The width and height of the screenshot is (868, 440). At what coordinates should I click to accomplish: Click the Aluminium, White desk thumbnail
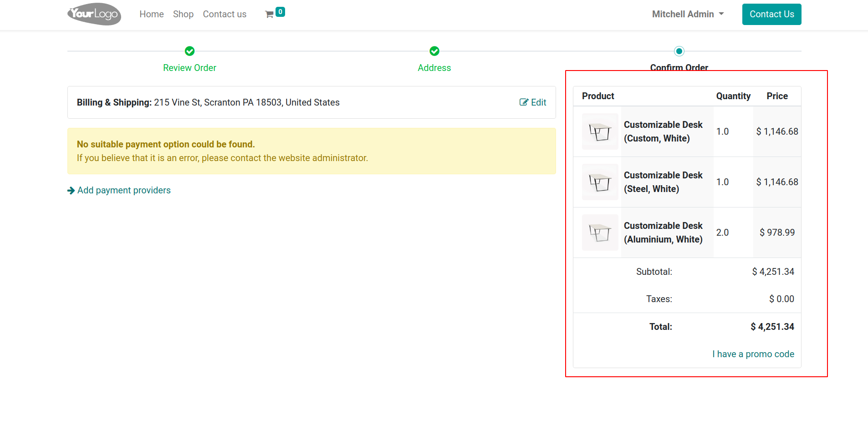(600, 233)
